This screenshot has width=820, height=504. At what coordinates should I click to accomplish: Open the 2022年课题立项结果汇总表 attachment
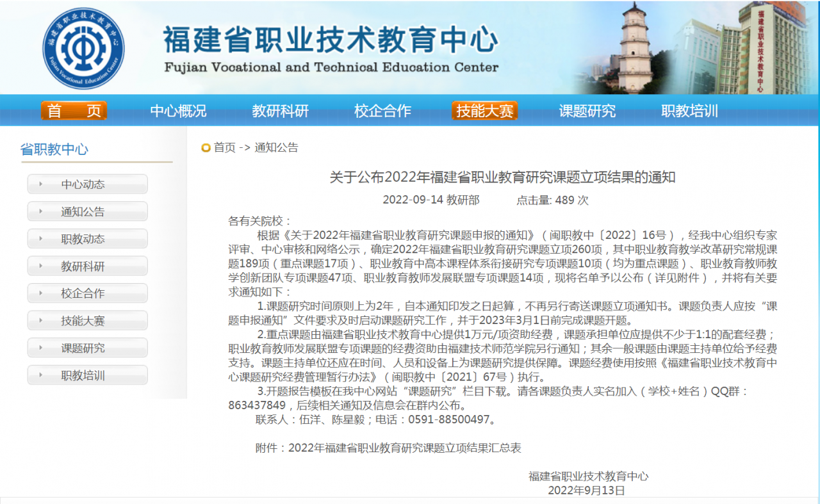coord(404,448)
